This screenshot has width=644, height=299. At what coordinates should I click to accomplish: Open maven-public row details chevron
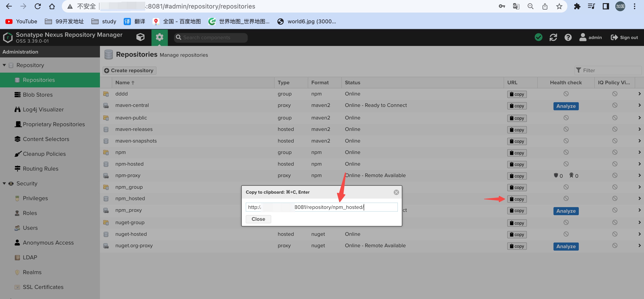[639, 118]
